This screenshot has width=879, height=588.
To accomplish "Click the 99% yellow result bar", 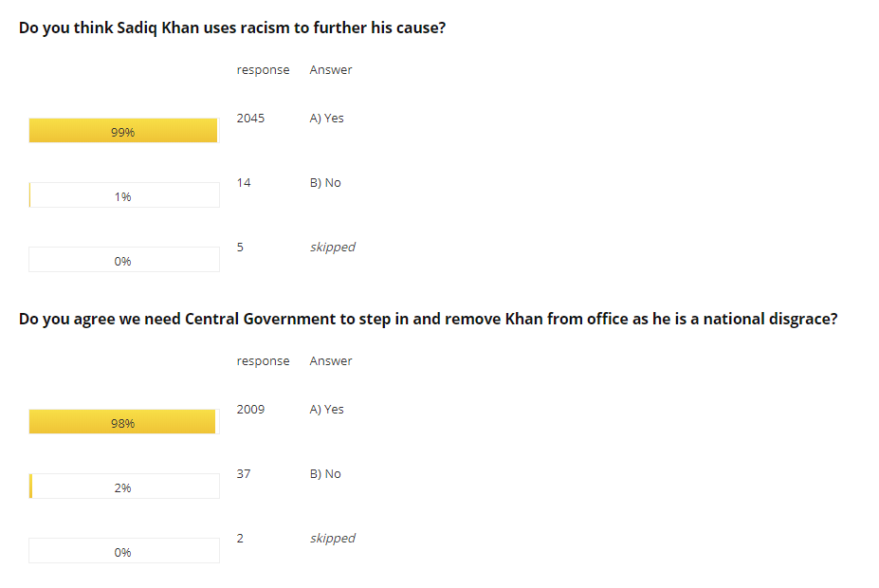I will pos(123,130).
